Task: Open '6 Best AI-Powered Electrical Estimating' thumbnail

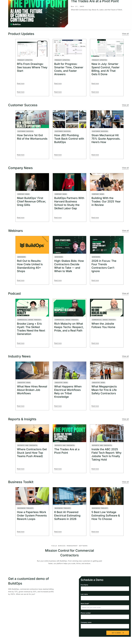Action: tap(69, 496)
